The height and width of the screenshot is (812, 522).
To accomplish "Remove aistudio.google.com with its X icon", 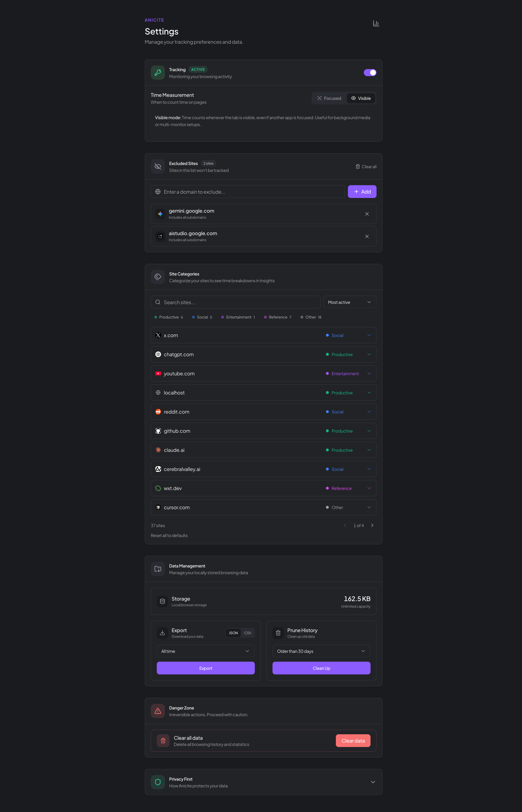I will pos(367,236).
